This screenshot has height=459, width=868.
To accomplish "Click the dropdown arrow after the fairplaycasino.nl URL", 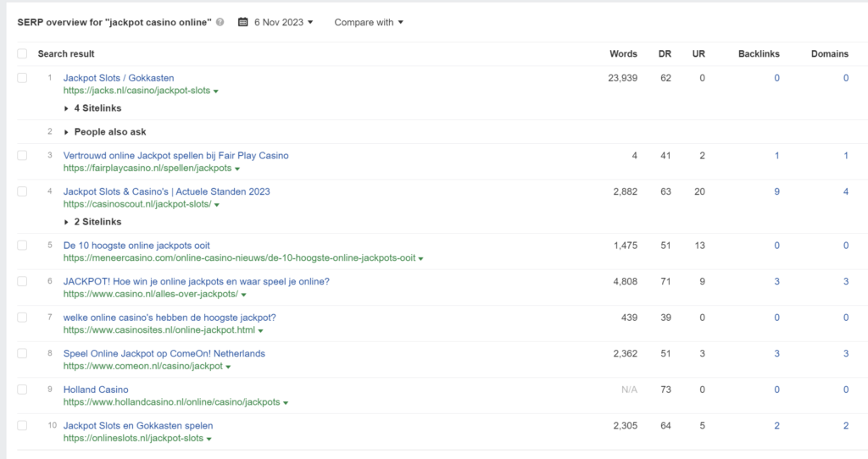I will [x=237, y=169].
